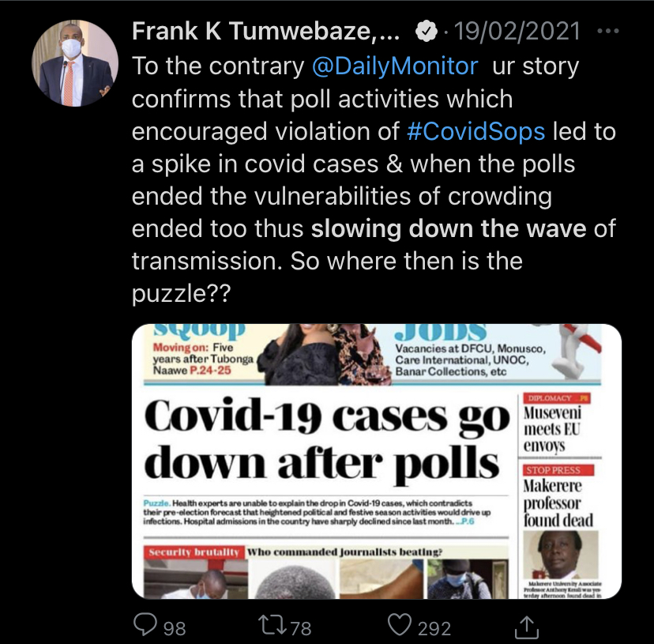This screenshot has height=644, width=654.
Task: Open the share arrow icon
Action: [x=527, y=627]
